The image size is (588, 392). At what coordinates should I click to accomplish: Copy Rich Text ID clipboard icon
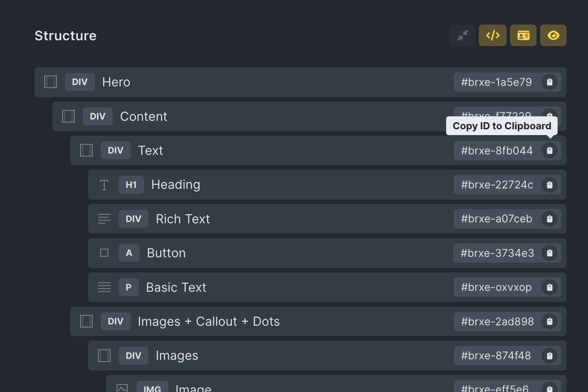click(550, 219)
